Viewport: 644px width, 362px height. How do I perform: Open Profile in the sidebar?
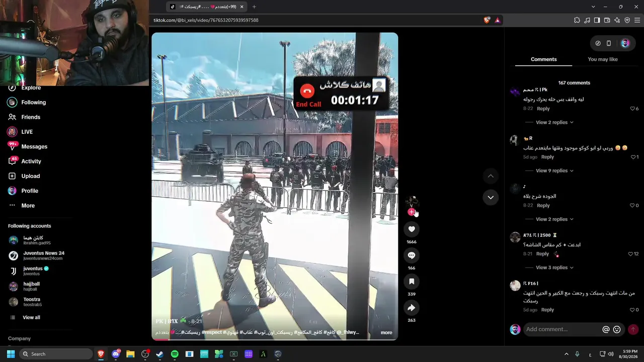click(x=30, y=191)
